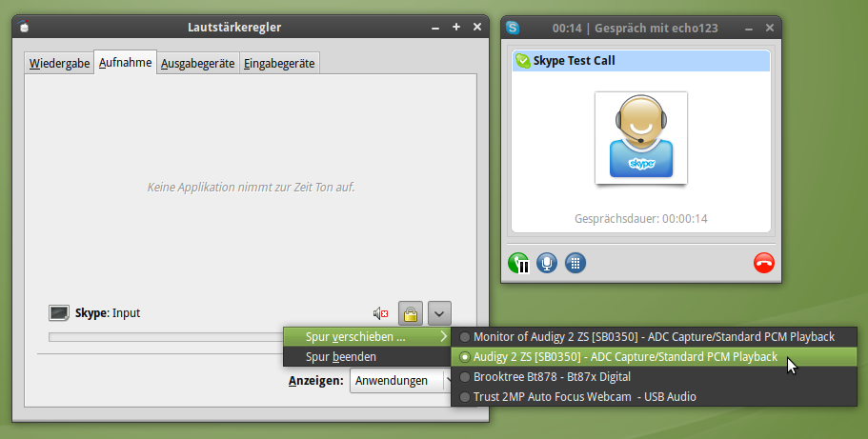Mute the Skype input stream
Screen dimensions: 868x439
tap(381, 313)
